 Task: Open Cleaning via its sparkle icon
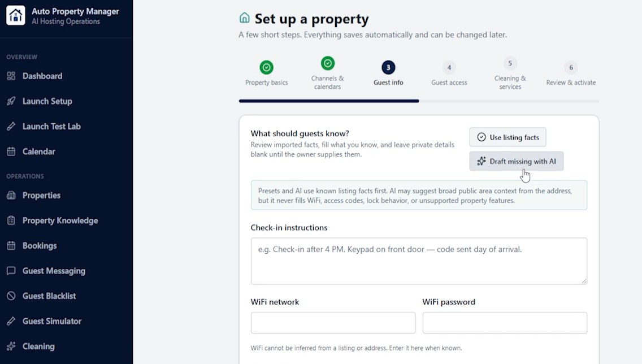pyautogui.click(x=11, y=346)
